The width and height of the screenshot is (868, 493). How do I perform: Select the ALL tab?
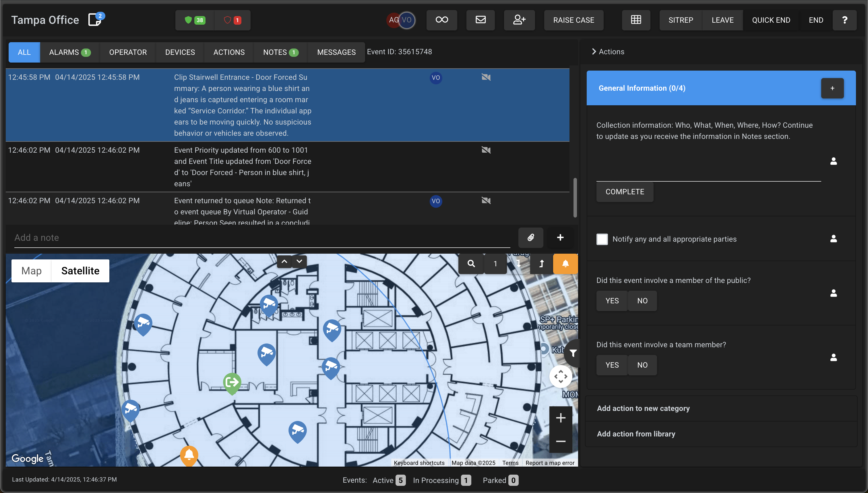[x=24, y=52]
